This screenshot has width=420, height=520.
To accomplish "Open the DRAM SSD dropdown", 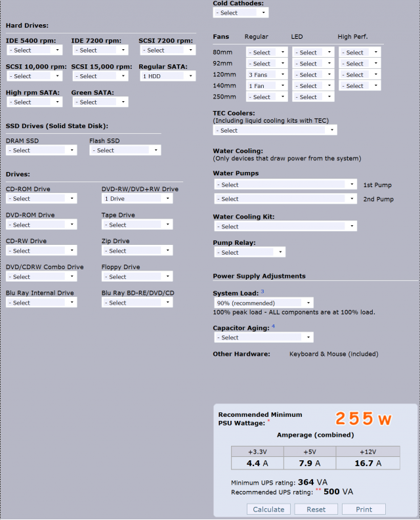I will point(41,150).
